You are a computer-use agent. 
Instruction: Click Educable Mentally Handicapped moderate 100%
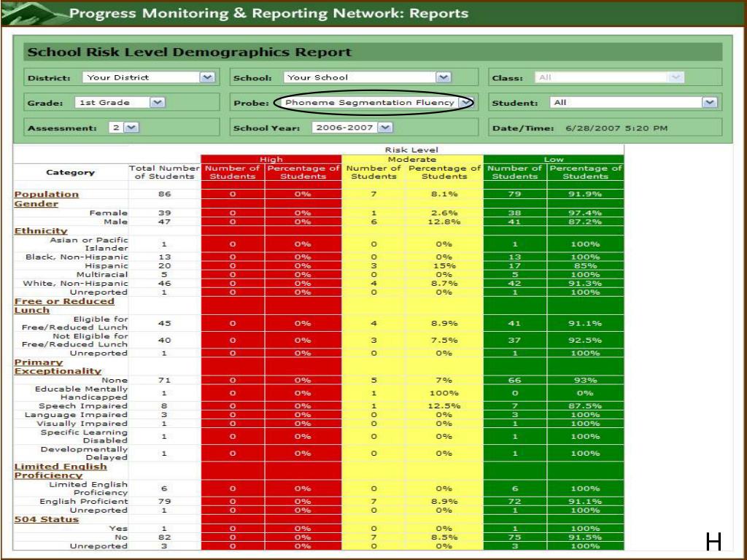(444, 393)
